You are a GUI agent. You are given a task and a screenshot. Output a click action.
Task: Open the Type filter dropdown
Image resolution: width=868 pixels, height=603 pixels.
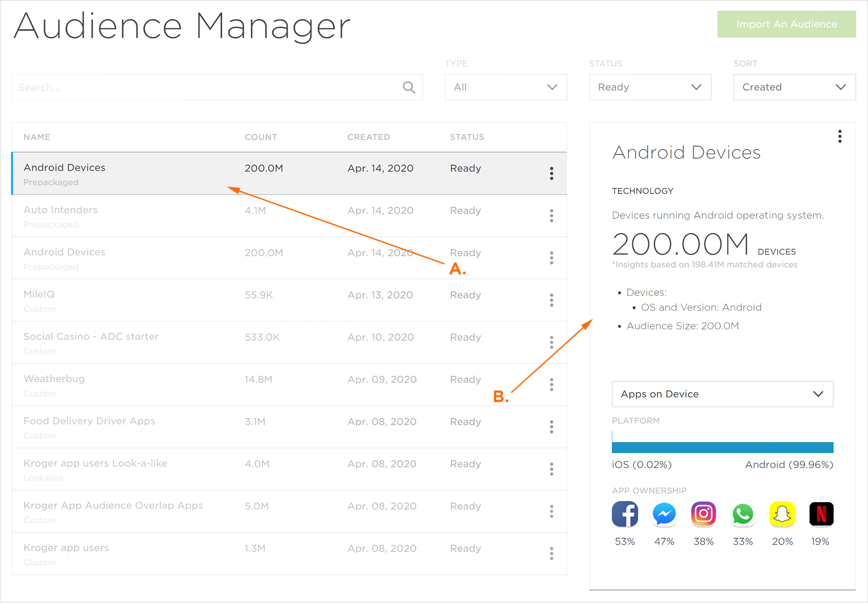tap(506, 87)
